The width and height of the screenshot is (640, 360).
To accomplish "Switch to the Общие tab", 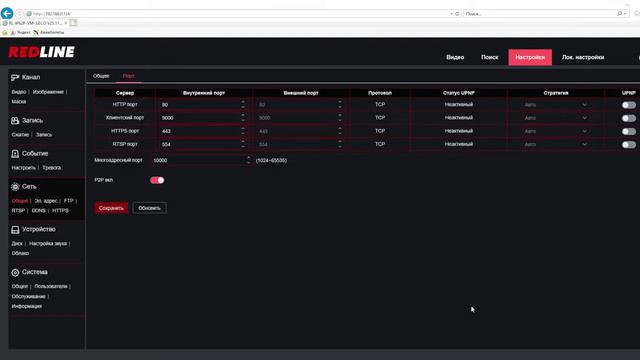I will coord(101,76).
